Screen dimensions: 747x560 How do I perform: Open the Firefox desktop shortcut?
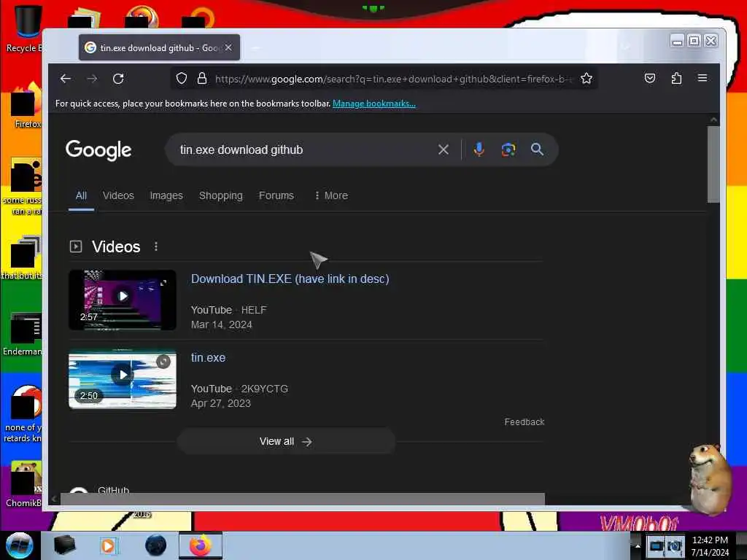[x=27, y=106]
